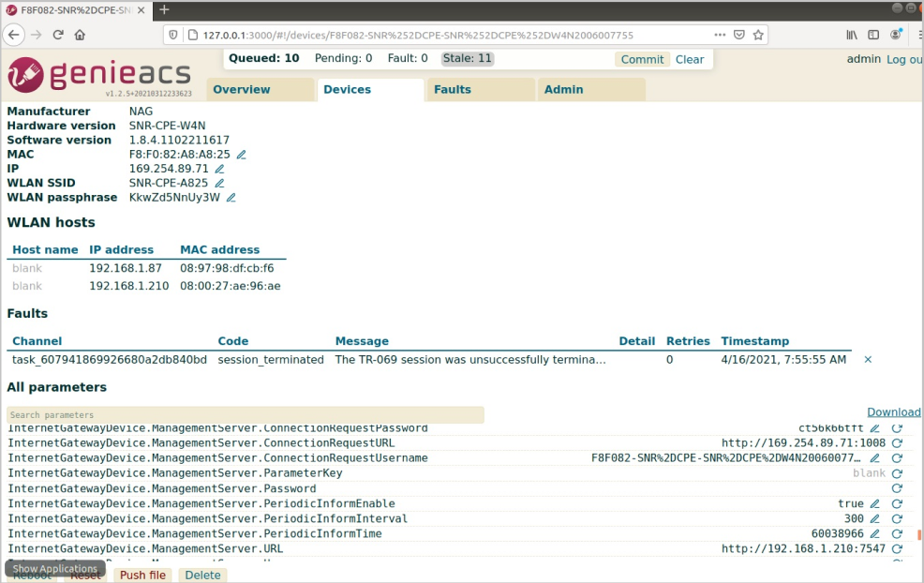
Task: Refresh the PeriodicInformEnable parameter
Action: [897, 503]
